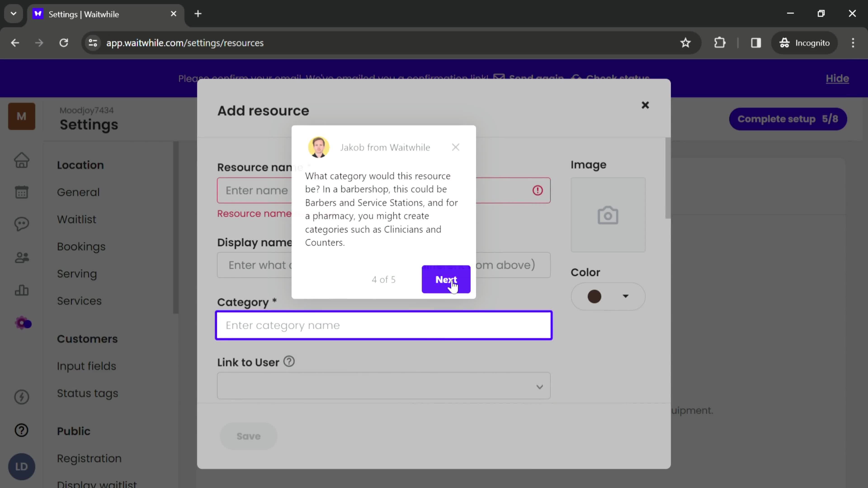Image resolution: width=868 pixels, height=488 pixels.
Task: Open the help question mark sidebar icon
Action: click(x=21, y=430)
